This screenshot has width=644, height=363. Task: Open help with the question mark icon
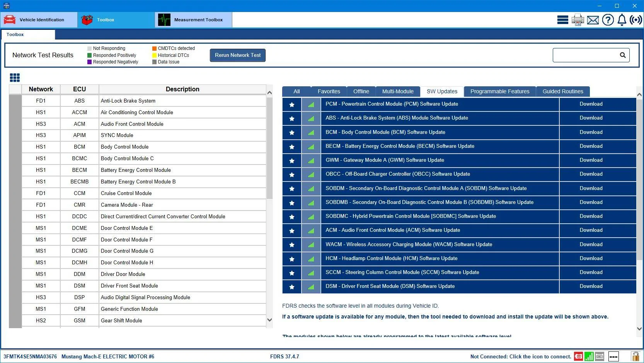point(608,20)
